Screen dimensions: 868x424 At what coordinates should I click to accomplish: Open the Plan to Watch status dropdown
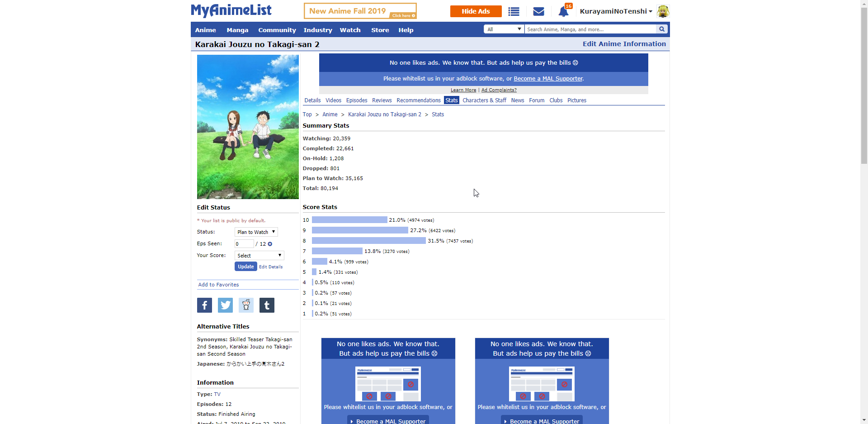pyautogui.click(x=256, y=232)
